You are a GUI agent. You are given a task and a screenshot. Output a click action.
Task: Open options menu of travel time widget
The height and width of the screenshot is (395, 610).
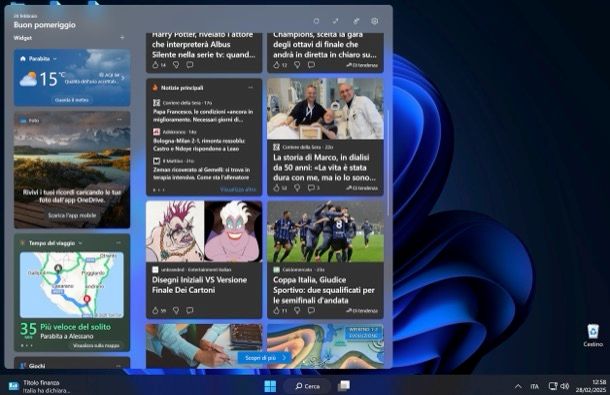point(118,243)
